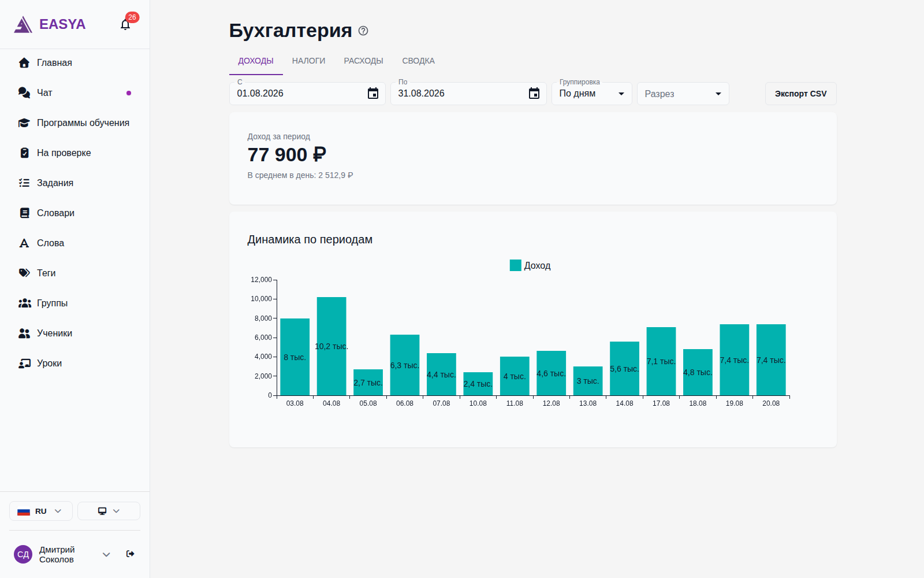Click the 77 900 ₽ income total
This screenshot has width=924, height=578.
[287, 155]
